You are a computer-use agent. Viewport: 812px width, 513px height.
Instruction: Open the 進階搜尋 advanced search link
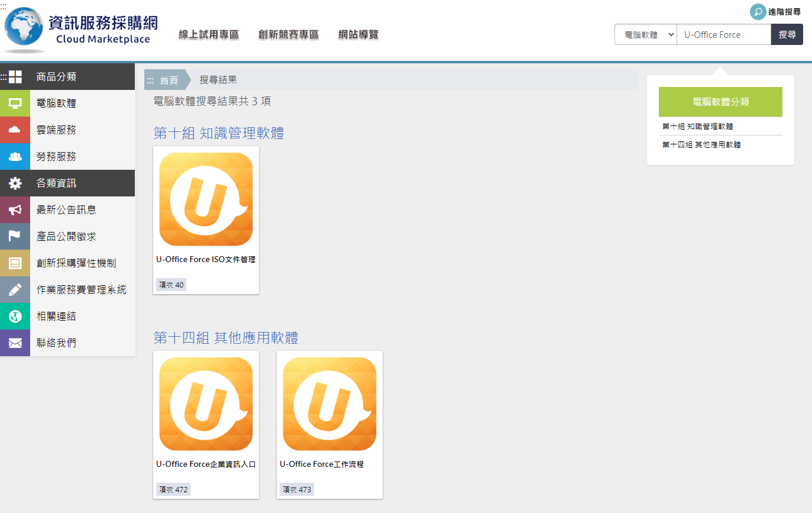(784, 12)
